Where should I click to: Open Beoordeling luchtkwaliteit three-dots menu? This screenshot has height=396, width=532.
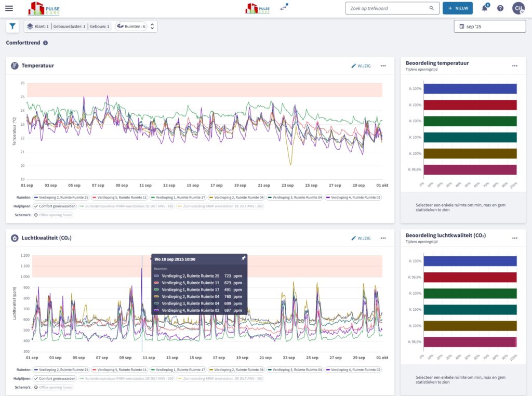(x=514, y=238)
